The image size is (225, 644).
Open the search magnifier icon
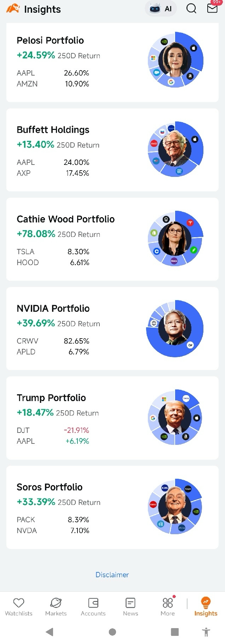pyautogui.click(x=191, y=8)
